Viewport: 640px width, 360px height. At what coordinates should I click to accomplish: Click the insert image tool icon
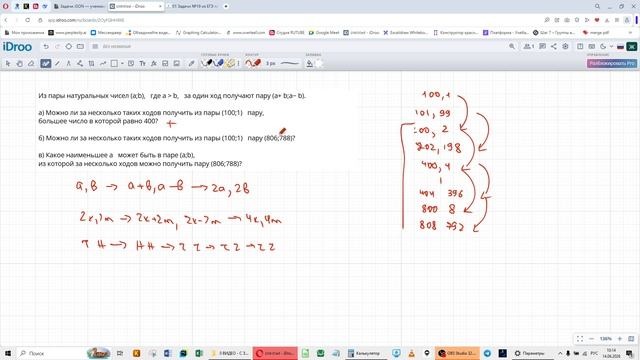pos(177,63)
